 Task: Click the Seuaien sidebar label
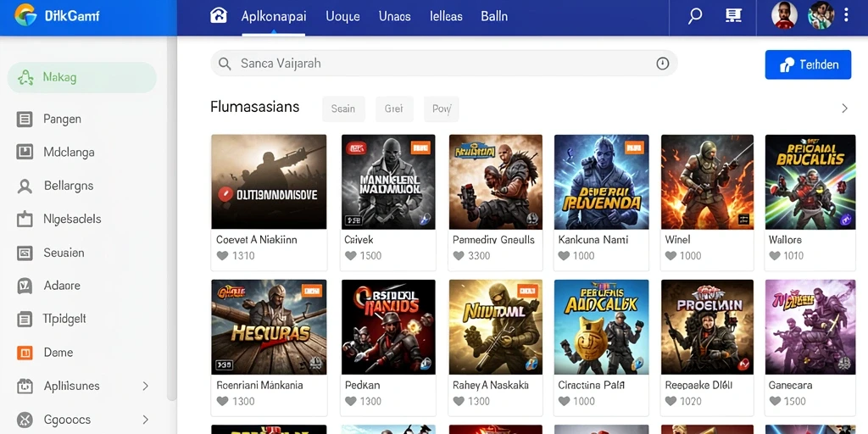point(64,253)
